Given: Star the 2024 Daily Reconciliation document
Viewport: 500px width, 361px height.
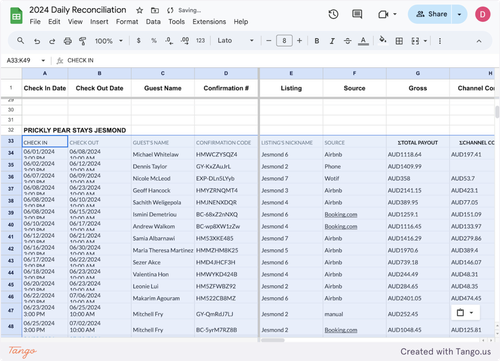Looking at the screenshot, I should 140,10.
